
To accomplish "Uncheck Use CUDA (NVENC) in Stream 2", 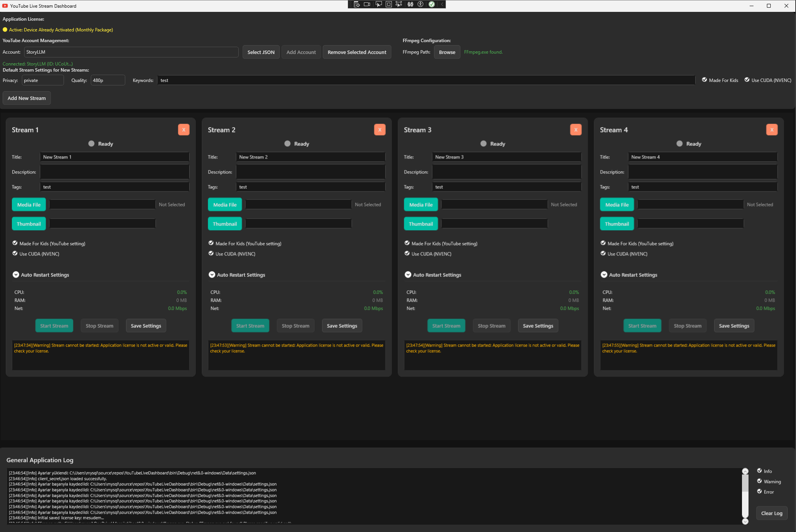I will tap(211, 253).
